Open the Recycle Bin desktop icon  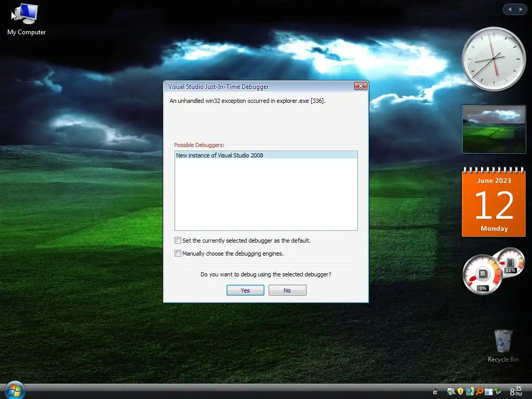503,346
